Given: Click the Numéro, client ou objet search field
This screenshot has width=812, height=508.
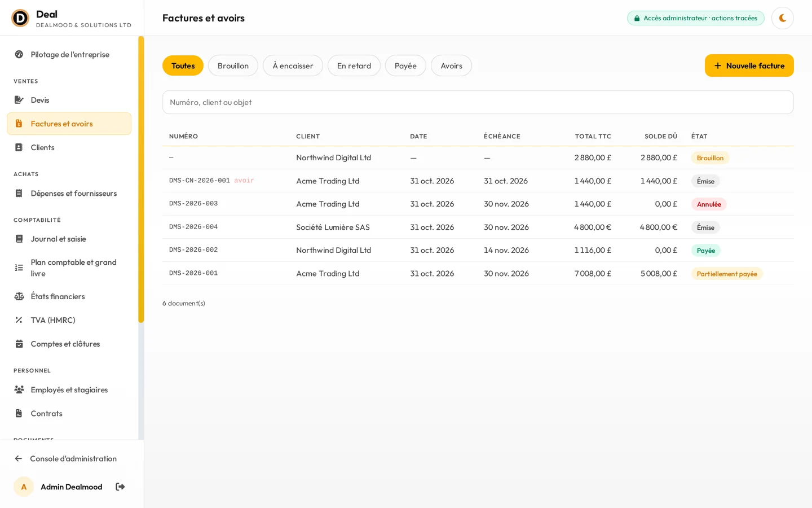Looking at the screenshot, I should (x=478, y=102).
